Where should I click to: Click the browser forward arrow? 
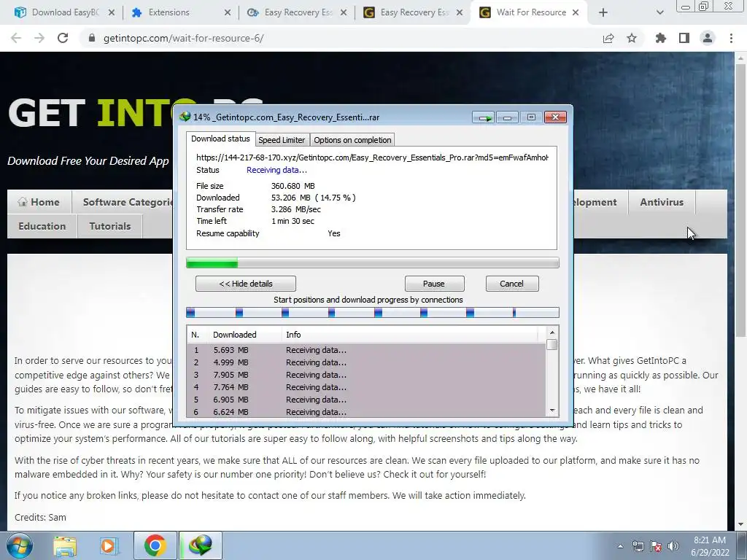(x=39, y=38)
